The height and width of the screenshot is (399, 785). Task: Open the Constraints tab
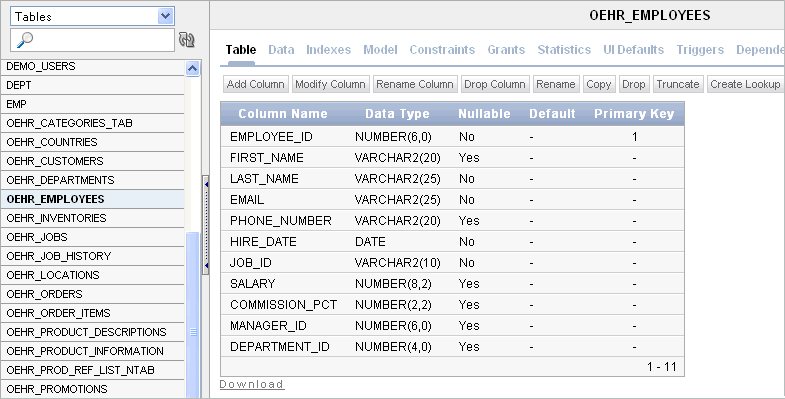click(x=442, y=50)
